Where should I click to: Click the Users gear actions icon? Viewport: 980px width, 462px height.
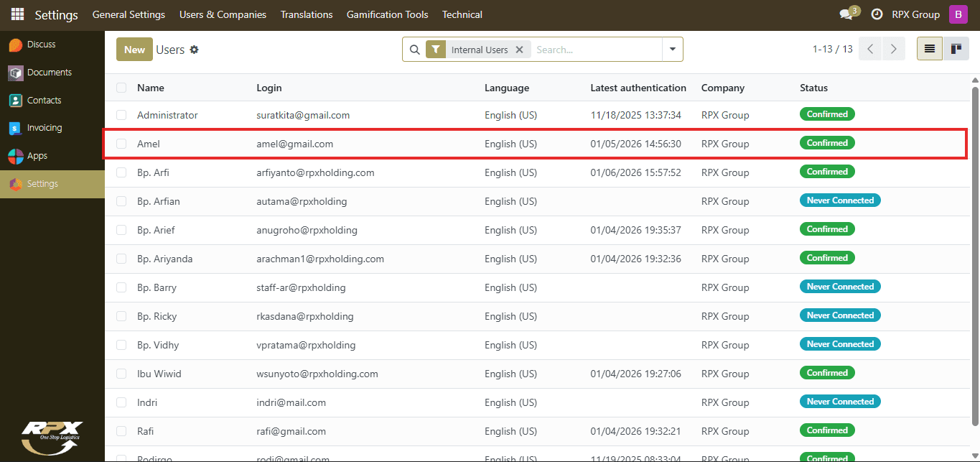[x=194, y=50]
